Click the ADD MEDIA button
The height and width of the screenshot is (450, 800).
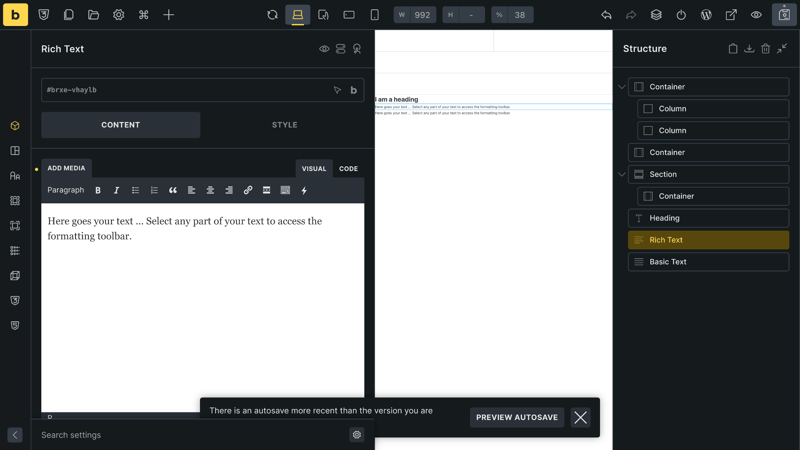66,168
